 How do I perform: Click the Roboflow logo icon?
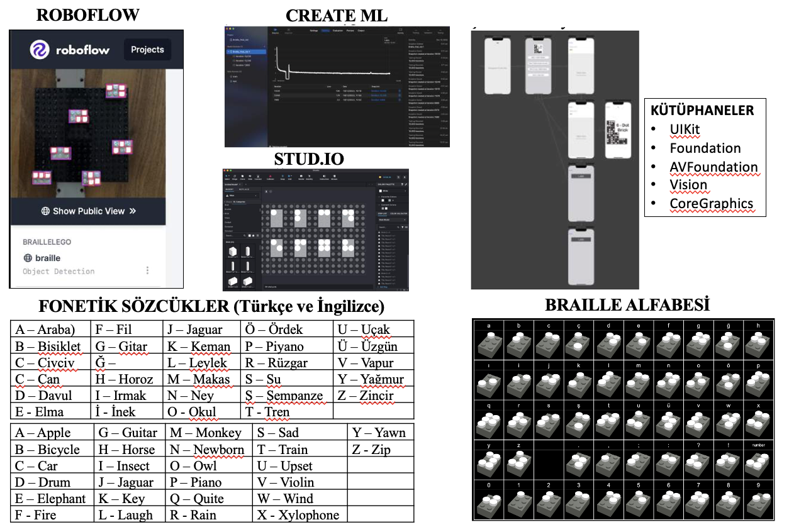point(40,50)
